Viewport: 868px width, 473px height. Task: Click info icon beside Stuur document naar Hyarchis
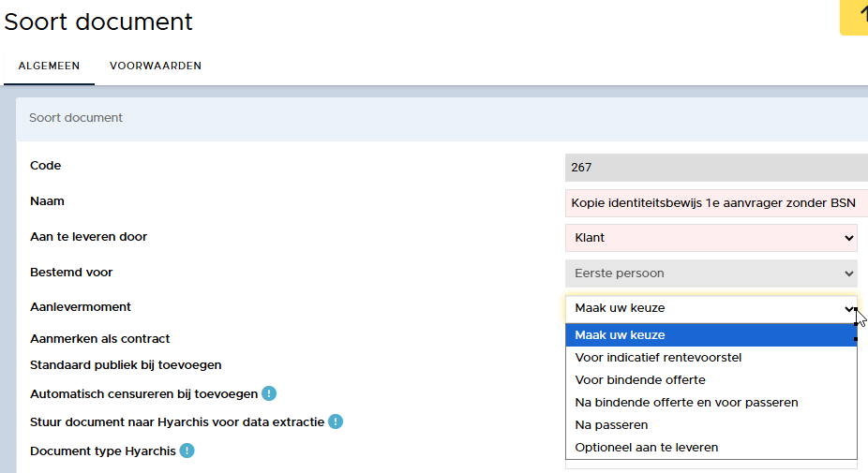(336, 421)
